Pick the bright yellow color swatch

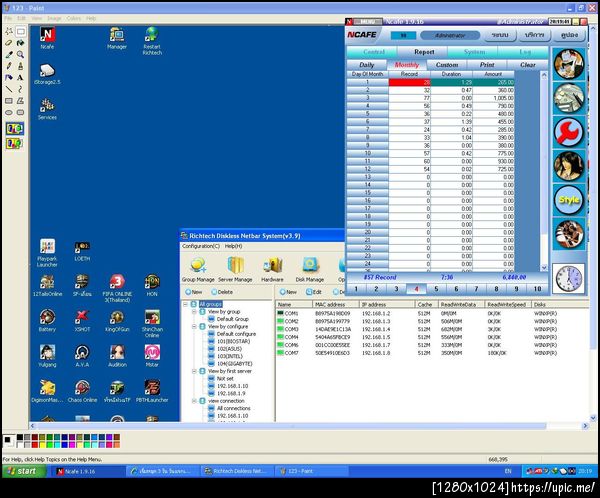click(42, 445)
